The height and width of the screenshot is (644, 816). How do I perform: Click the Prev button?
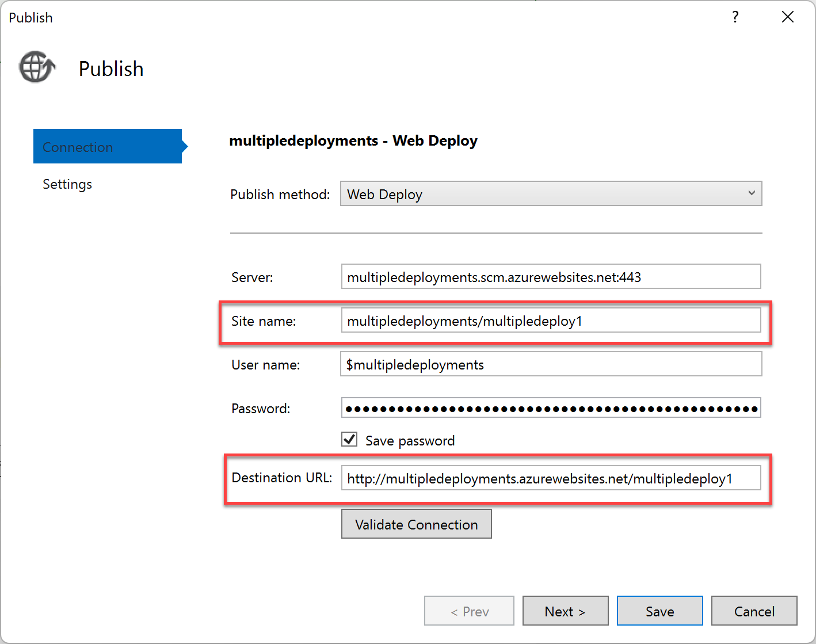[x=469, y=611]
